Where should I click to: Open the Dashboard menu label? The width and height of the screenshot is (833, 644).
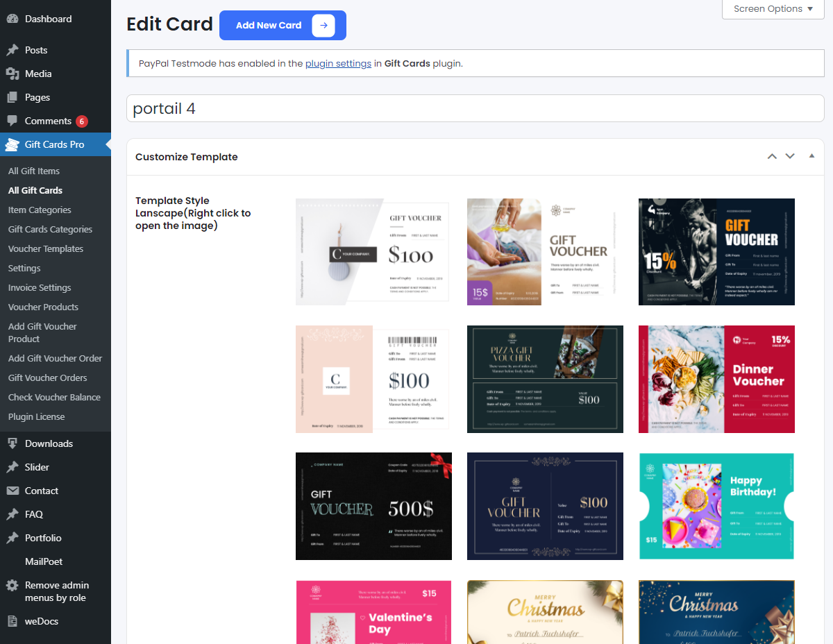coord(48,19)
